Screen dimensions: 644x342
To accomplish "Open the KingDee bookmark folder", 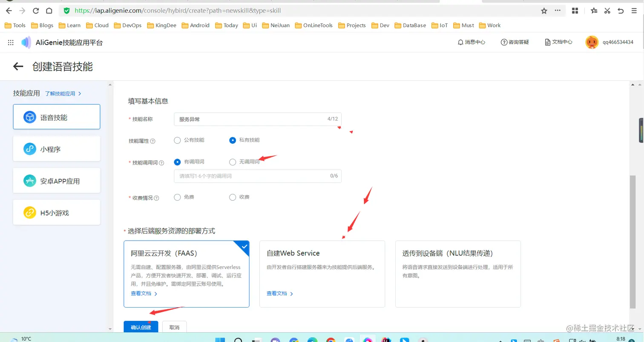I will pos(161,26).
